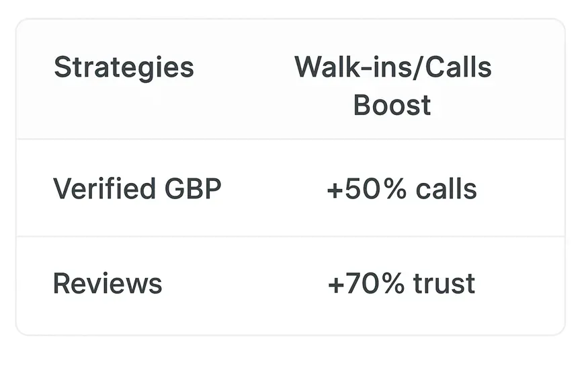Click the GBP abbreviation
This screenshot has width=588, height=366.
point(193,188)
